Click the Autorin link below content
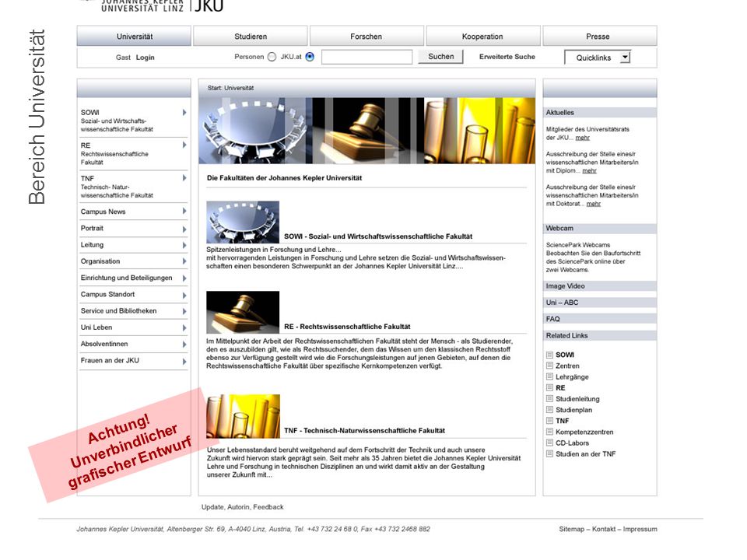 pos(238,507)
